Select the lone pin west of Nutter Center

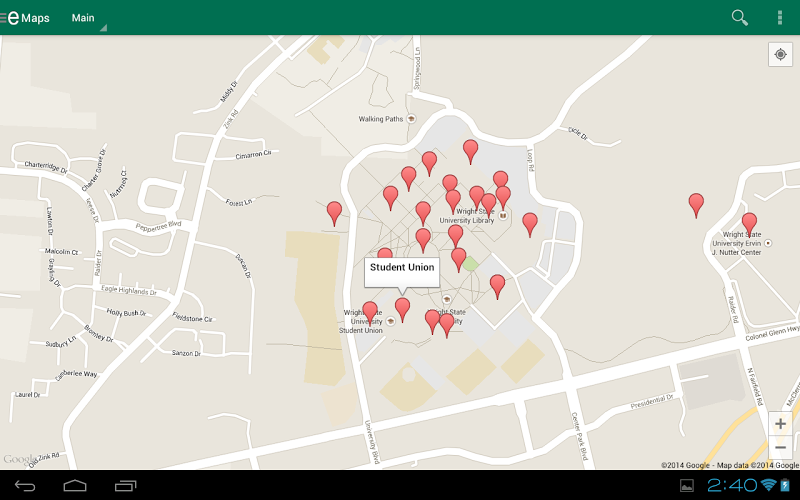tap(696, 206)
